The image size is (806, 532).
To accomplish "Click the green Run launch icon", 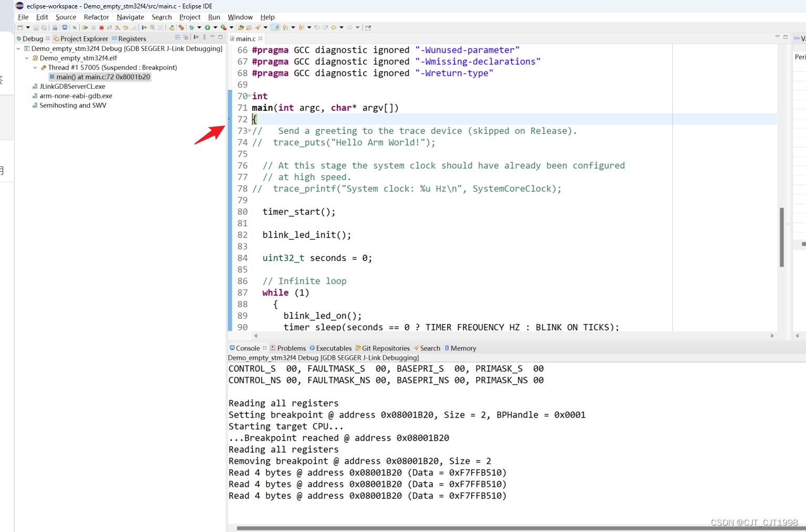I will pos(208,27).
